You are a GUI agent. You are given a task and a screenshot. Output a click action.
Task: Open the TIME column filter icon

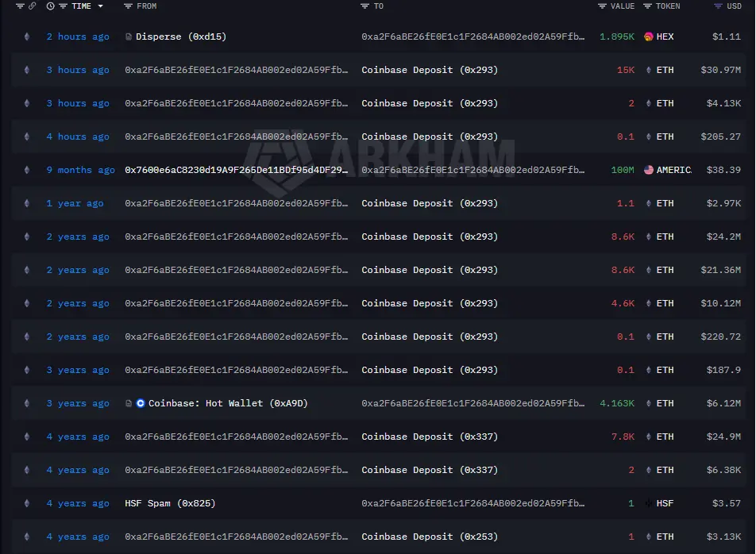coord(63,6)
